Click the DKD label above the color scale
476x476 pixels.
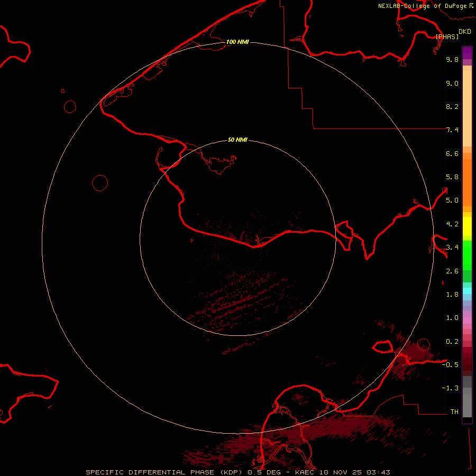(x=465, y=32)
